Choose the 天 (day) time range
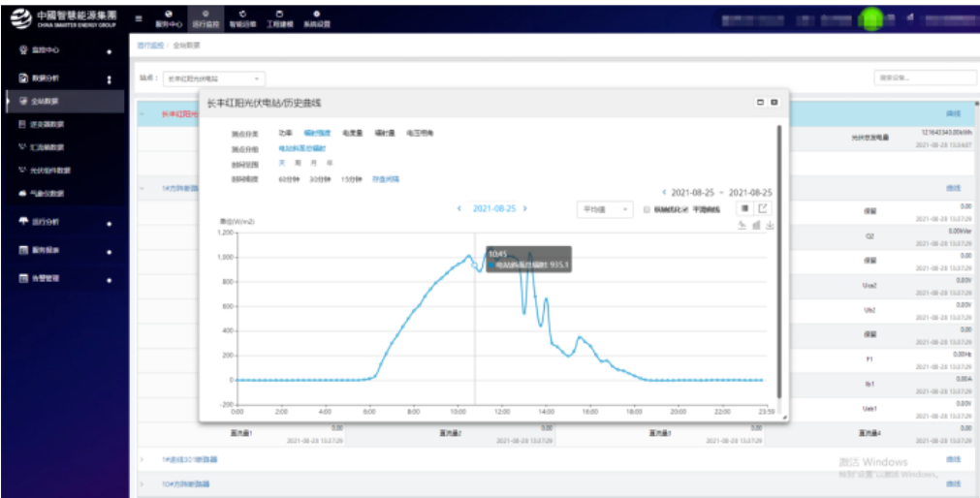 282,163
